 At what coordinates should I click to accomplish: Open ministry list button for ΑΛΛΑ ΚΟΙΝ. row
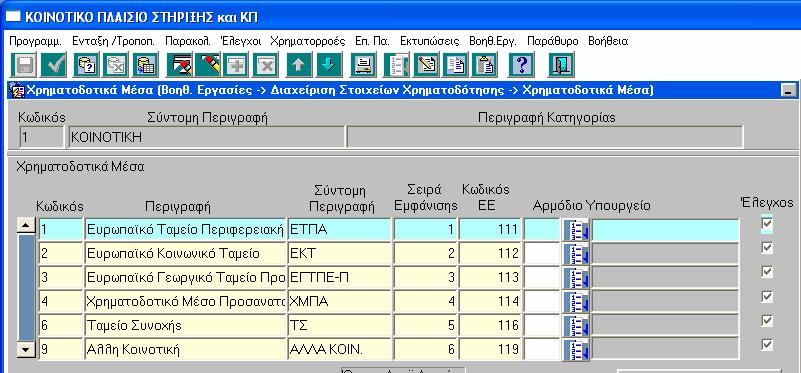(x=576, y=349)
